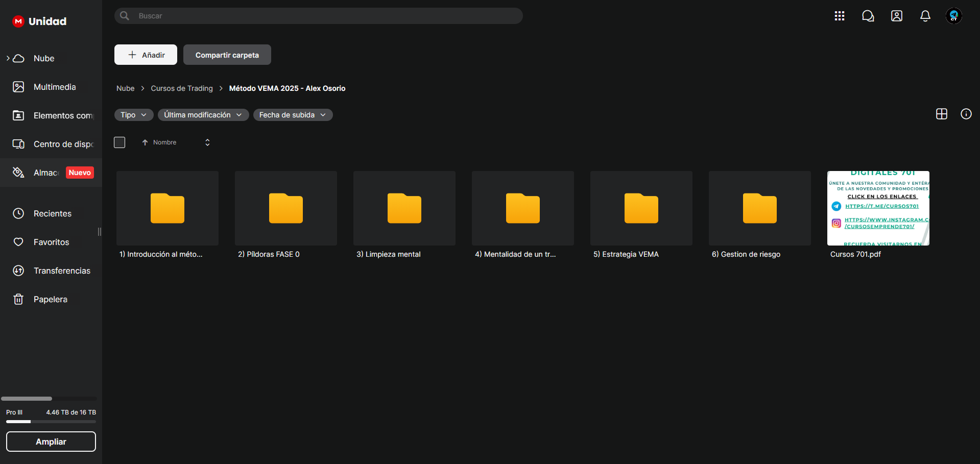Click the Multimedia picture icon

pos(18,87)
